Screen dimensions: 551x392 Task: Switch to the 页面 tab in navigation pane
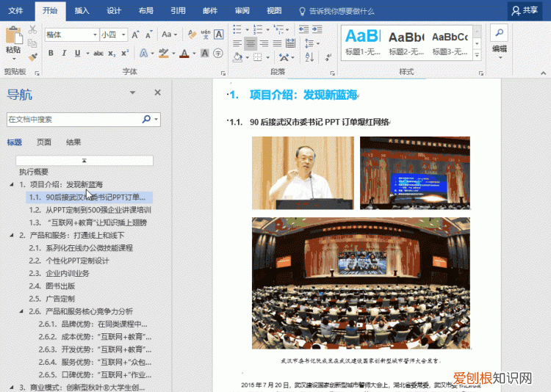tap(44, 142)
